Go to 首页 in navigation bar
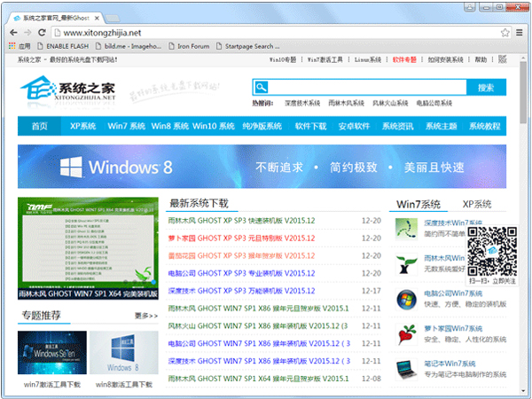 click(39, 126)
